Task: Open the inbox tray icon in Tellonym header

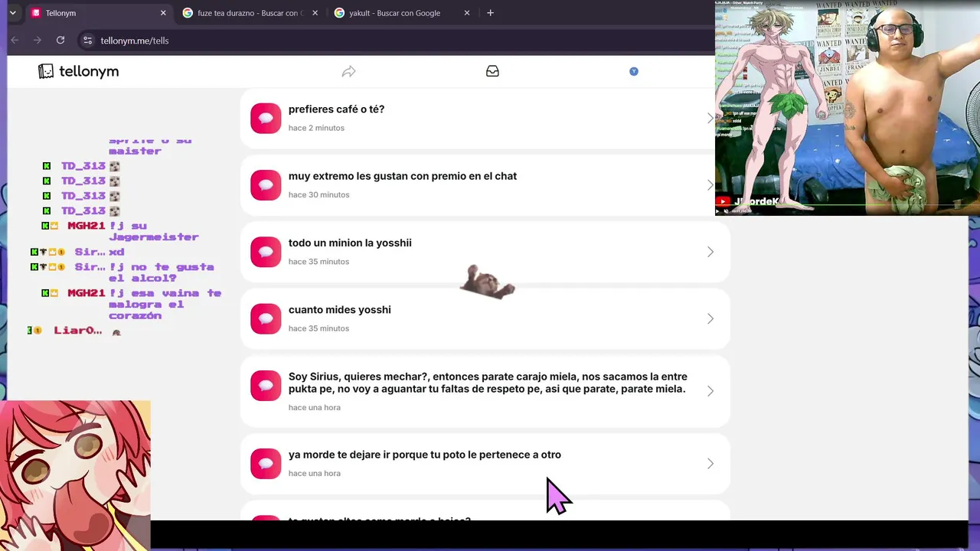Action: coord(492,71)
